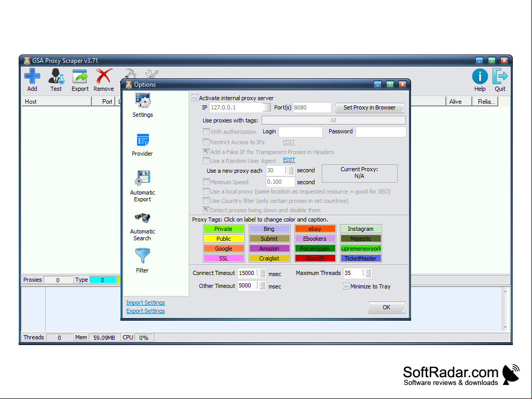
Task: Toggle Use Country filter checkbox
Action: tap(206, 200)
